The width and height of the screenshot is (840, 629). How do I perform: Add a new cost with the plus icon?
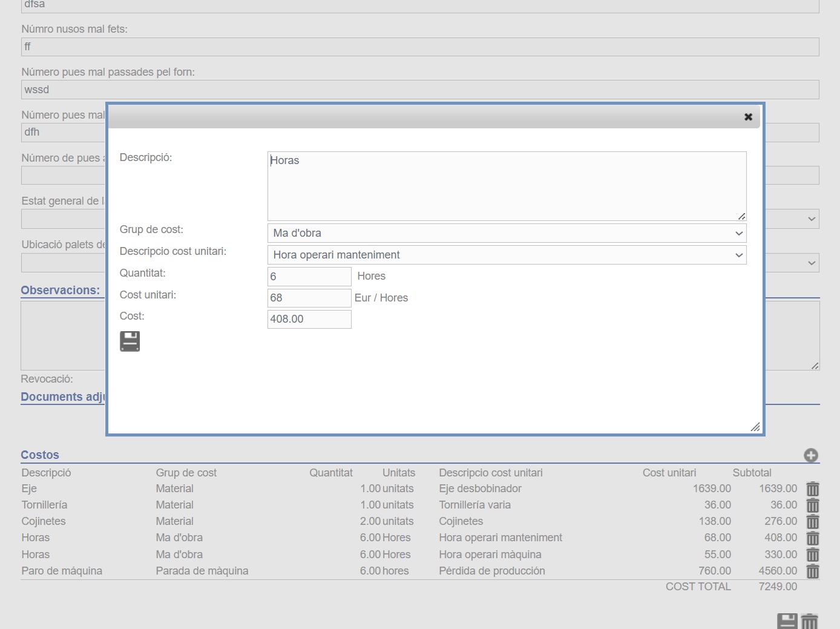tap(811, 455)
